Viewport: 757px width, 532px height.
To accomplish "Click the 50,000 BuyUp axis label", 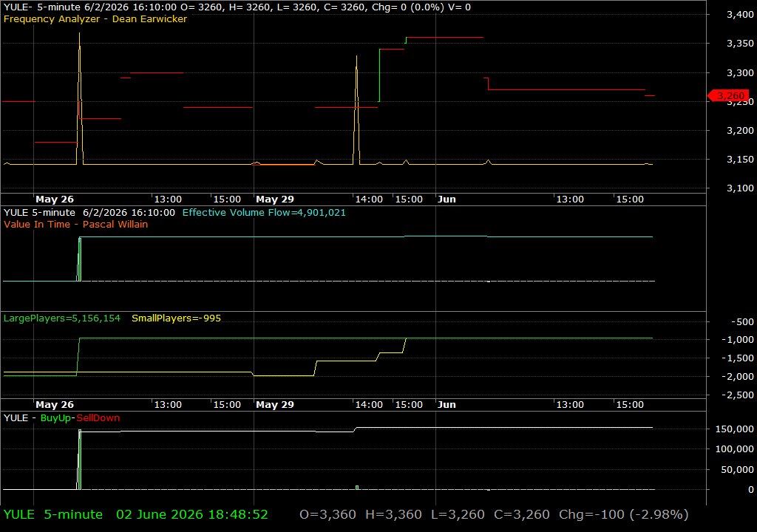I will (x=737, y=470).
